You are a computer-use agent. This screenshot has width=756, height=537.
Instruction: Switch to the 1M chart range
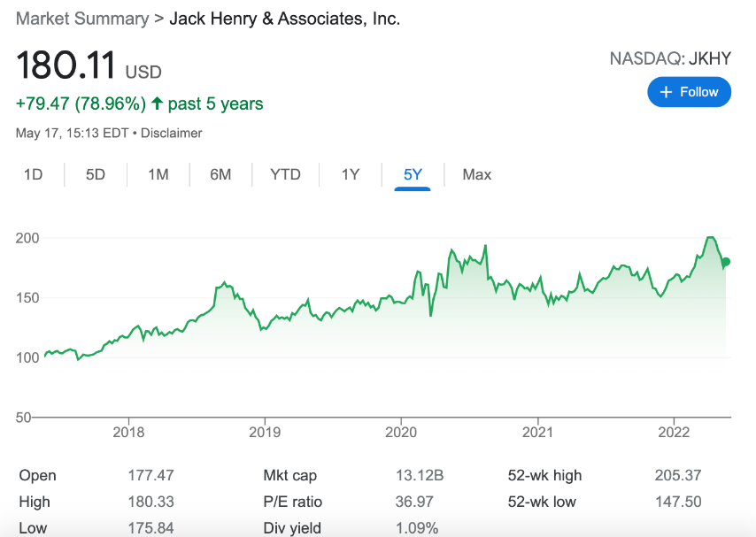coord(158,174)
